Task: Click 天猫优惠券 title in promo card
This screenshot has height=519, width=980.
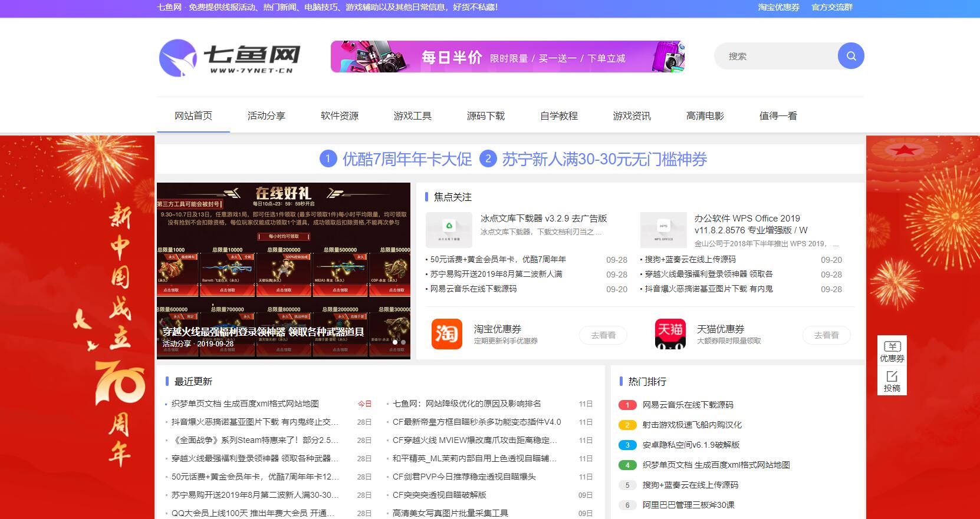Action: (x=721, y=329)
